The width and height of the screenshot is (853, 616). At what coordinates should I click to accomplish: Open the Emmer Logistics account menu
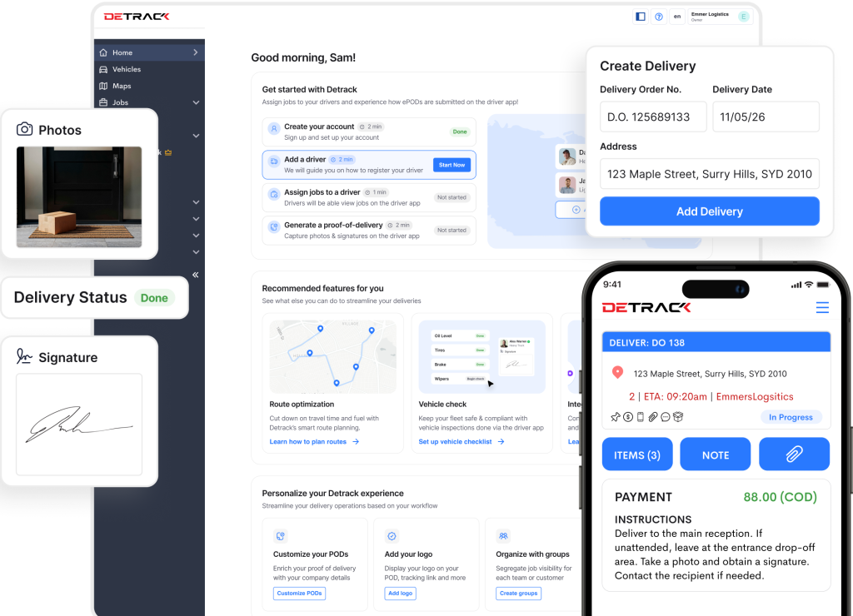pyautogui.click(x=721, y=17)
